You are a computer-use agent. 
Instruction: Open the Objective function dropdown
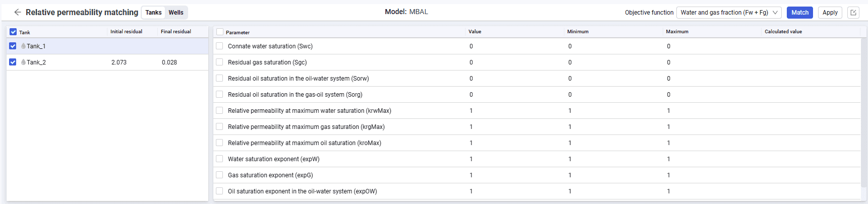[x=729, y=13]
